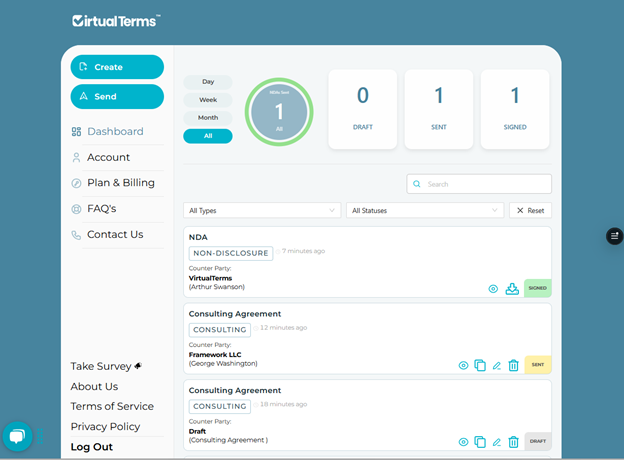Click the All Types chevron arrow
624x460 pixels.
(x=332, y=211)
